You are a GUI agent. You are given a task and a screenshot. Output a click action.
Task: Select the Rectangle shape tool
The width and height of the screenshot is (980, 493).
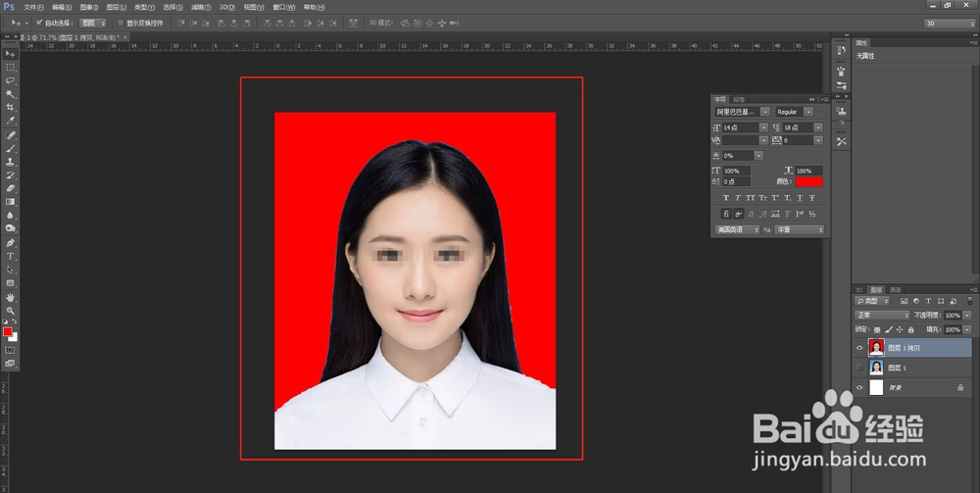coord(10,283)
